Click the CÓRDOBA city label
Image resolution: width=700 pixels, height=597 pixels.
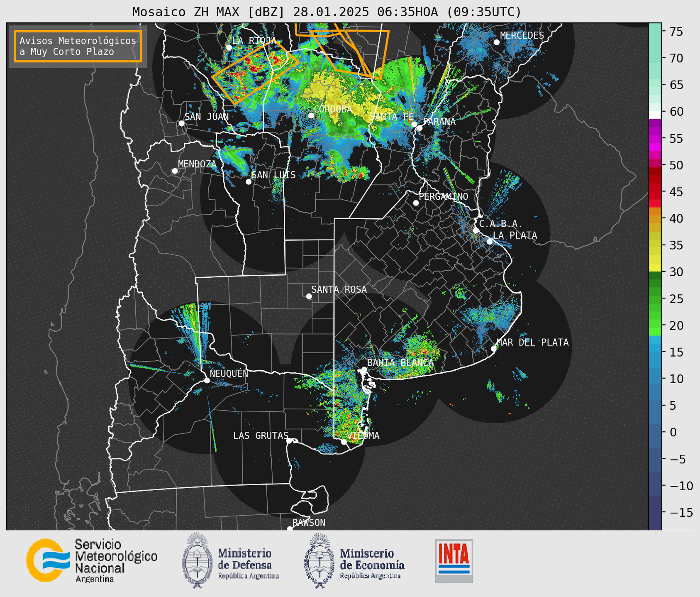point(333,109)
